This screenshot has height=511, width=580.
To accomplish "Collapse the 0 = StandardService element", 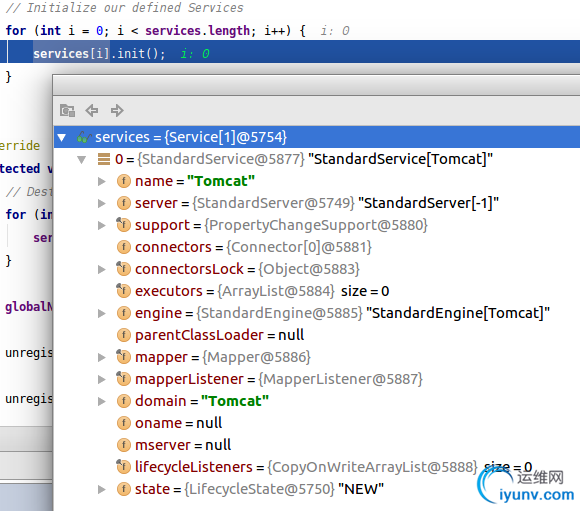I will pos(81,159).
